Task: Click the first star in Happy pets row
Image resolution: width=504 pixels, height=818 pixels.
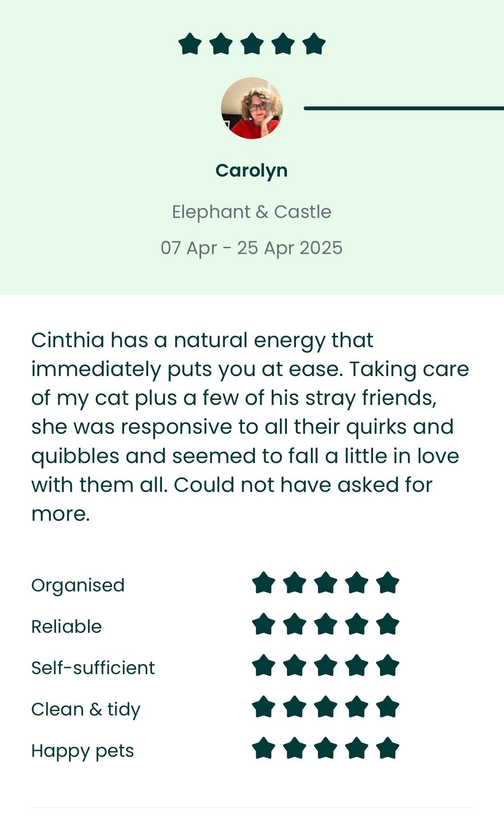Action: click(x=264, y=748)
